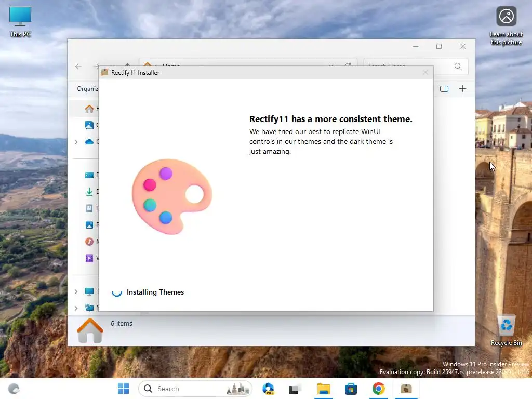
Task: Click the plus button in File Explorer
Action: tap(462, 89)
